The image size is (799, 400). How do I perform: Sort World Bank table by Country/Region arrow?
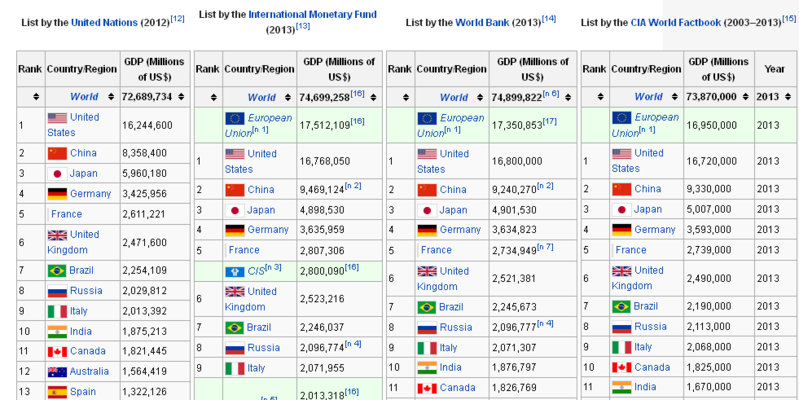coord(480,97)
